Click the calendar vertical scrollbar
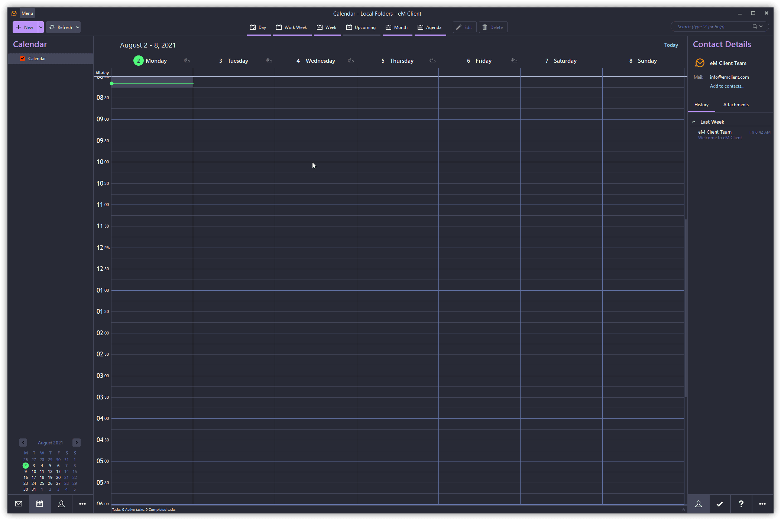The height and width of the screenshot is (532, 781). click(x=686, y=308)
